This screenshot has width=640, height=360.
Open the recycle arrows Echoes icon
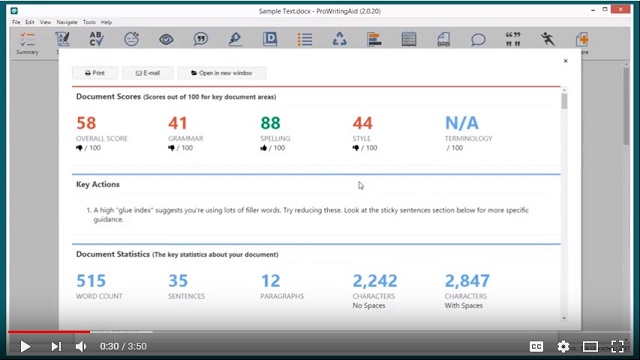pyautogui.click(x=339, y=39)
